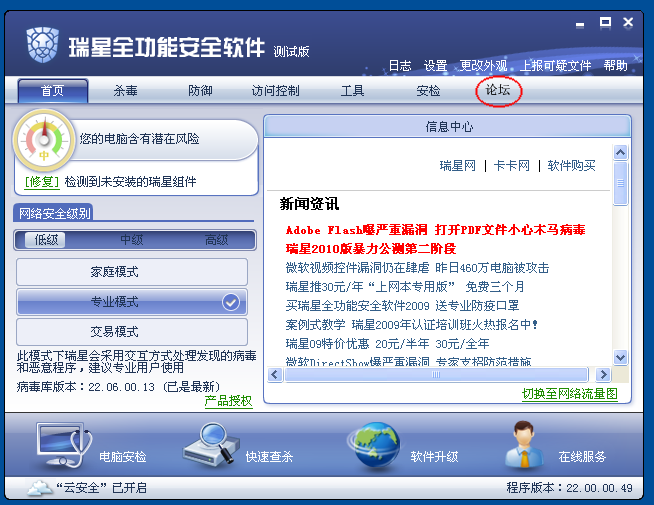The width and height of the screenshot is (654, 505).
Task: Open the 产品授权 link
Action: pyautogui.click(x=229, y=401)
